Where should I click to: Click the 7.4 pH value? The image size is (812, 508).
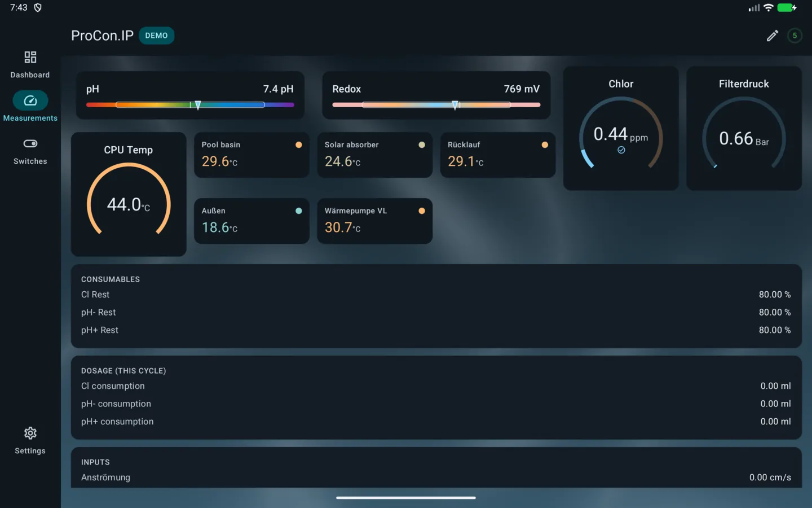pos(278,89)
